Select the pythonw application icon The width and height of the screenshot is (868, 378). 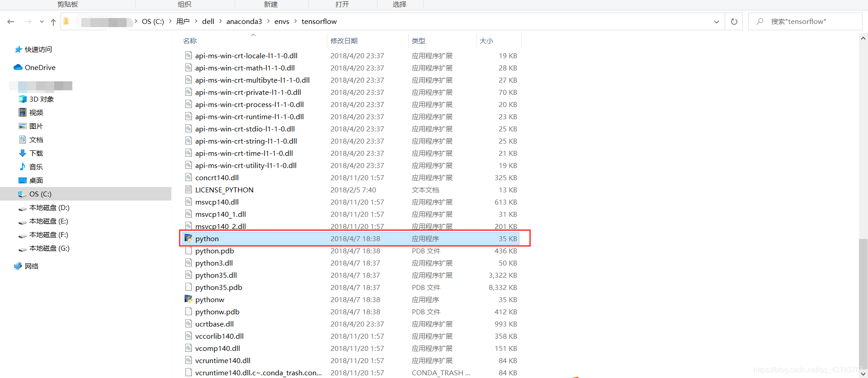coord(189,299)
